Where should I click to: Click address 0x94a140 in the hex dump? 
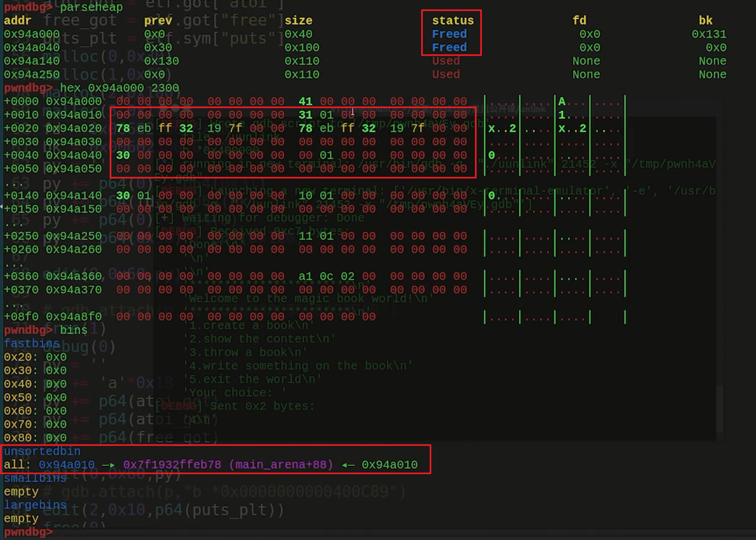click(x=74, y=196)
